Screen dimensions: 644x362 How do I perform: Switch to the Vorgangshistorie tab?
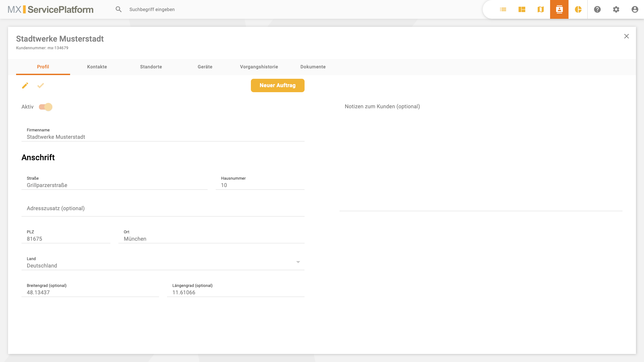tap(259, 67)
